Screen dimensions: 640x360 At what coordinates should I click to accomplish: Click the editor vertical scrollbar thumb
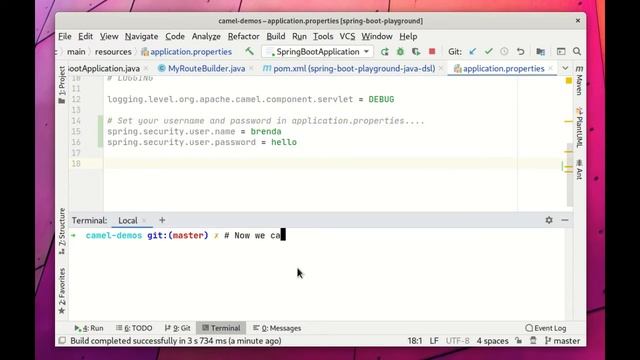pos(569,175)
